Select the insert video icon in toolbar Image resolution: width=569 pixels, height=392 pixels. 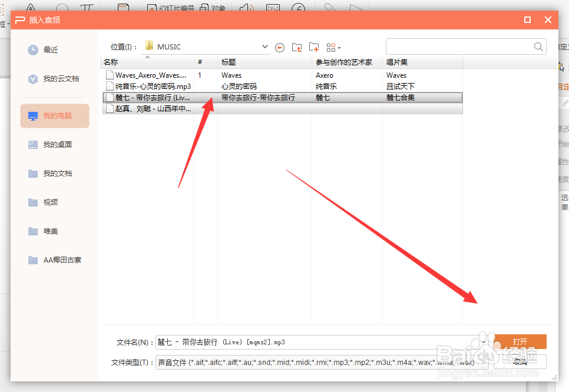click(273, 8)
